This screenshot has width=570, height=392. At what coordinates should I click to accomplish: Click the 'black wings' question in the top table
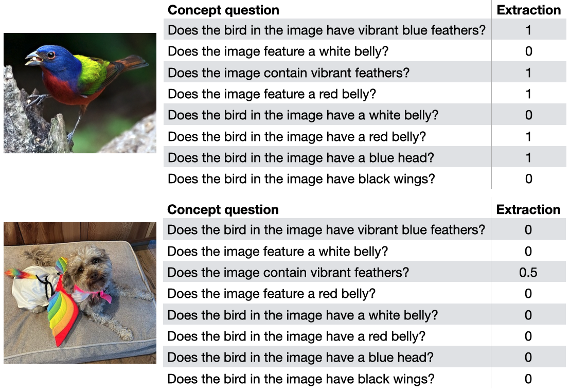click(301, 179)
